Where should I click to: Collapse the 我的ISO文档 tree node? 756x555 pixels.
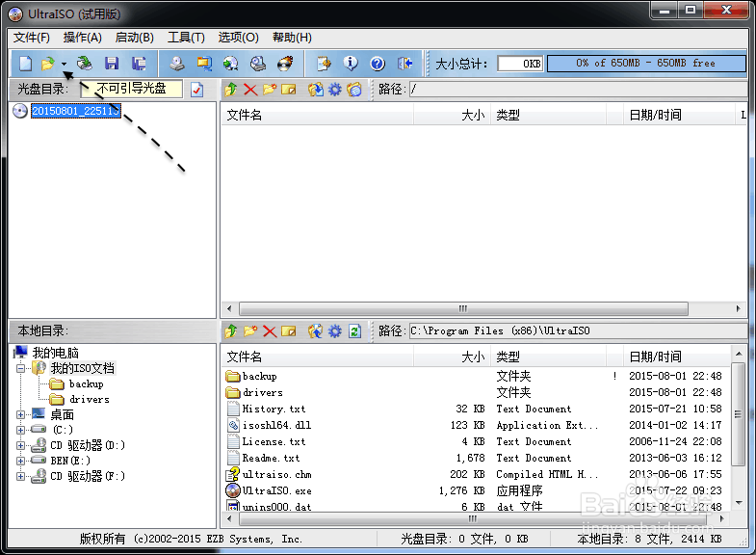(20, 368)
